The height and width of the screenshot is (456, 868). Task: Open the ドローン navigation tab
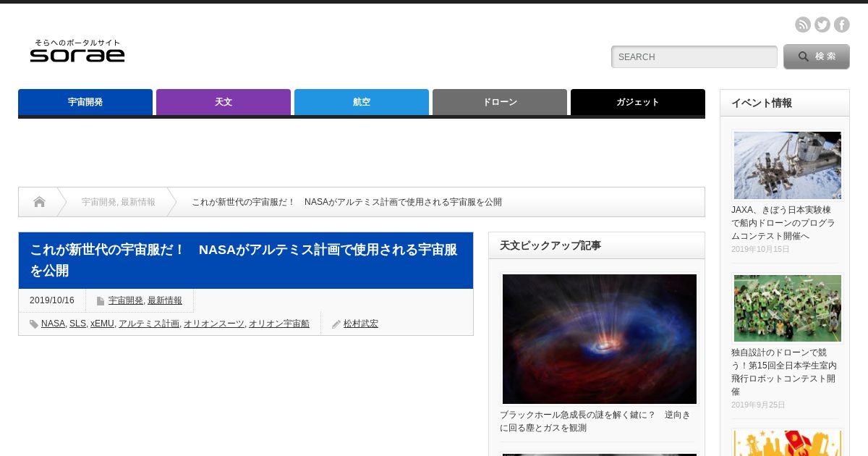click(500, 102)
